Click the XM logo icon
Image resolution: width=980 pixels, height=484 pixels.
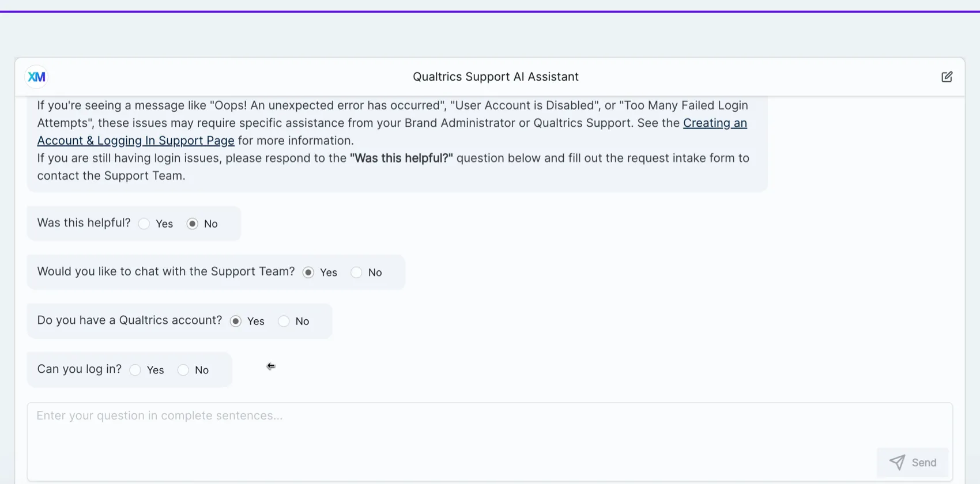coord(36,76)
